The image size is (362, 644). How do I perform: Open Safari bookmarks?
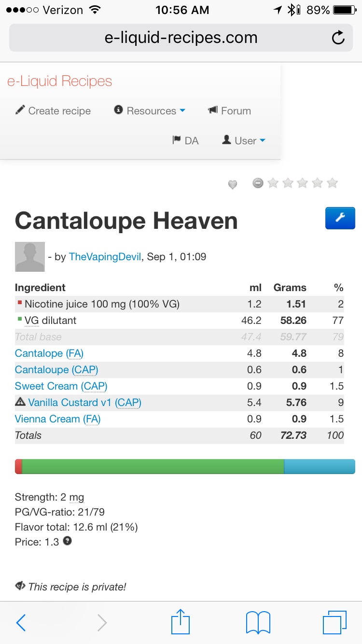pyautogui.click(x=258, y=622)
